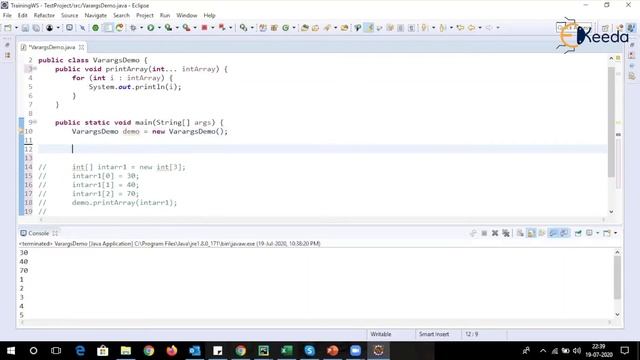Click the New Java Class green icon
Screen dimensions: 640x360
(285, 28)
